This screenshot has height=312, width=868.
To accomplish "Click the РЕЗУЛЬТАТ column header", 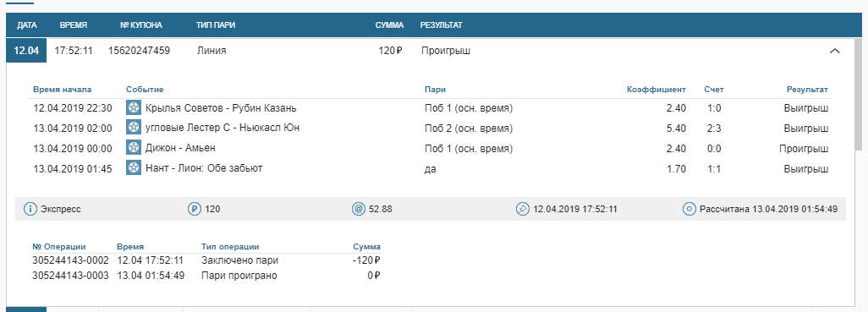I will point(442,25).
